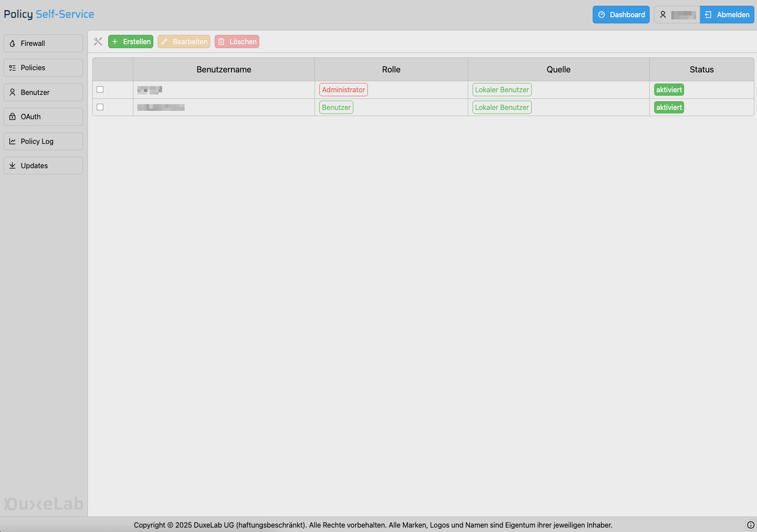This screenshot has width=757, height=532.
Task: Click the Benutzername column header
Action: click(x=223, y=69)
